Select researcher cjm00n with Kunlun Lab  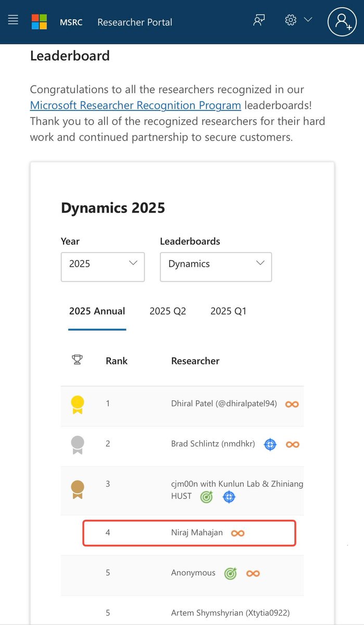(x=237, y=490)
